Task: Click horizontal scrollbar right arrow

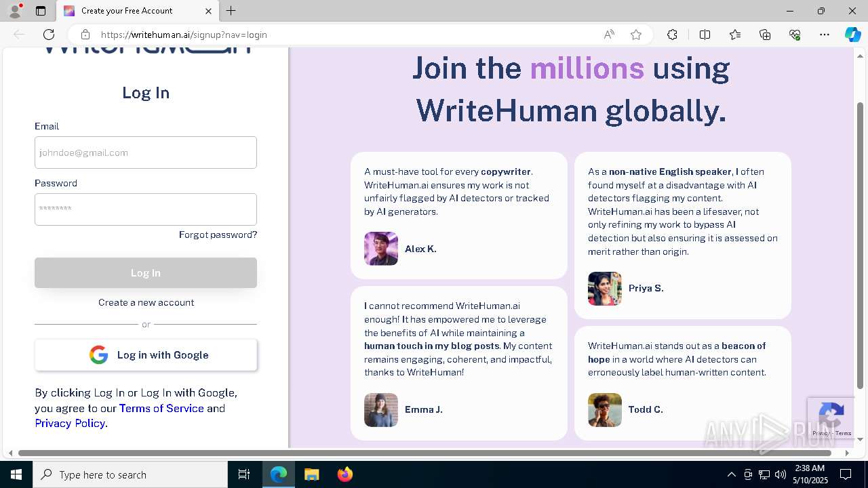Action: (847, 453)
